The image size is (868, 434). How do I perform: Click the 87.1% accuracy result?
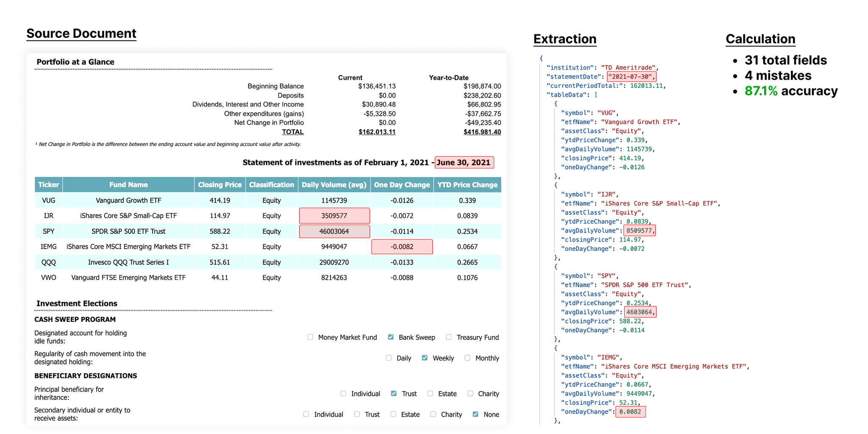tap(791, 91)
